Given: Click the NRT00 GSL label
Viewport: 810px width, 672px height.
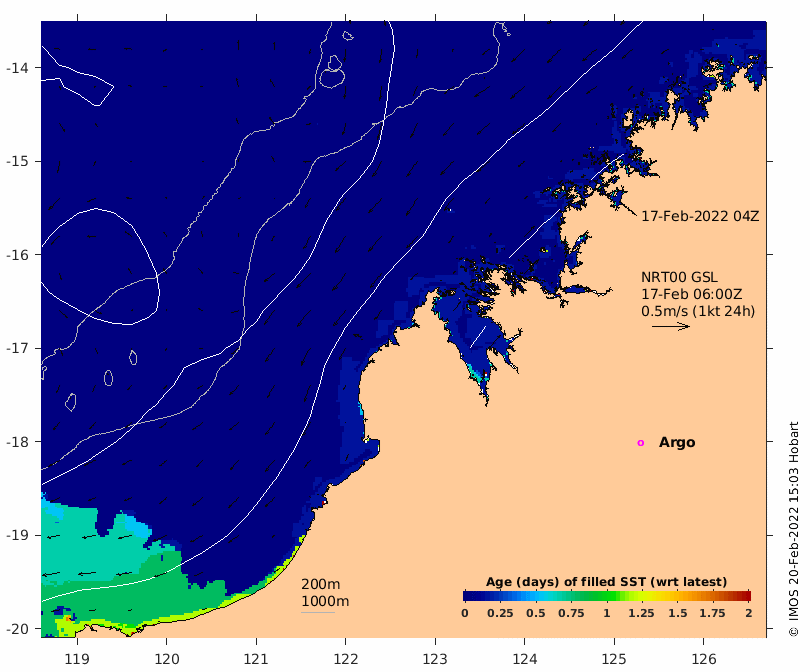Looking at the screenshot, I should (x=679, y=277).
